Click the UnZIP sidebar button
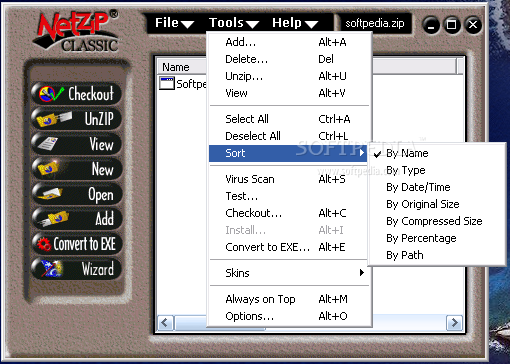Screen dimensions: 510x364 pyautogui.click(x=76, y=119)
